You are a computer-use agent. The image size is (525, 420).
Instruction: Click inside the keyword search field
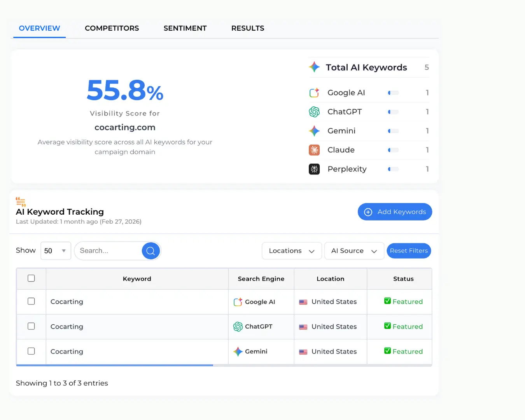[109, 251]
